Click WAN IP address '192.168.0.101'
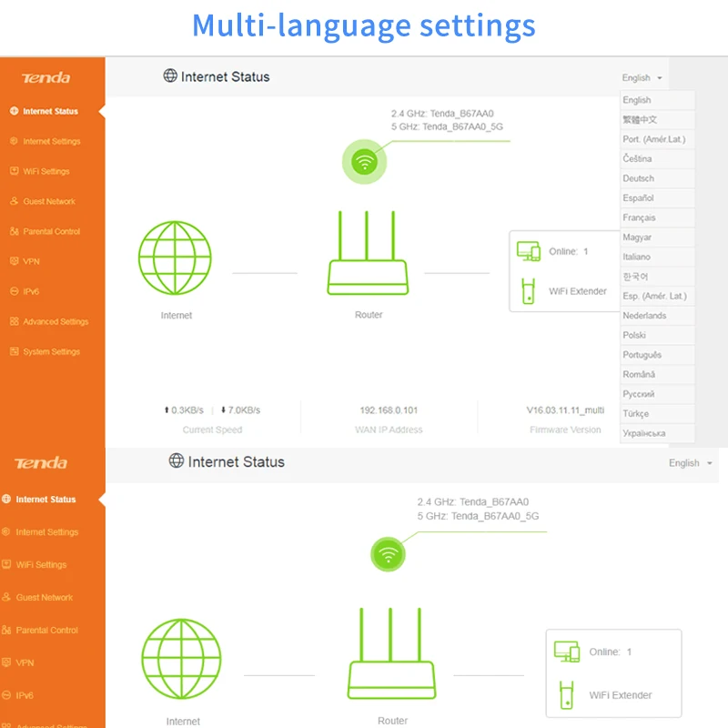The image size is (728, 728). pyautogui.click(x=389, y=410)
